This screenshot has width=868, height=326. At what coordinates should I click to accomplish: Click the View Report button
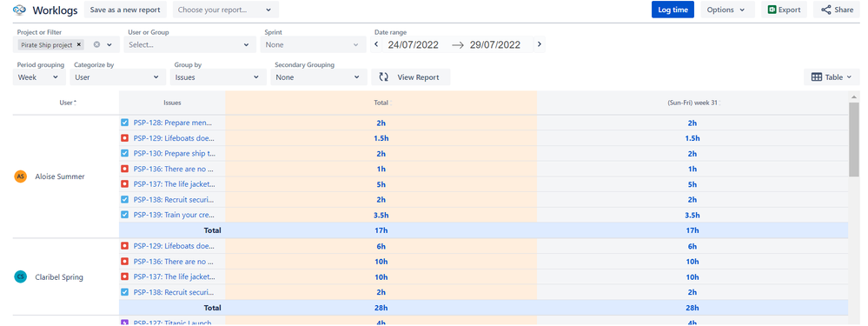tap(411, 77)
